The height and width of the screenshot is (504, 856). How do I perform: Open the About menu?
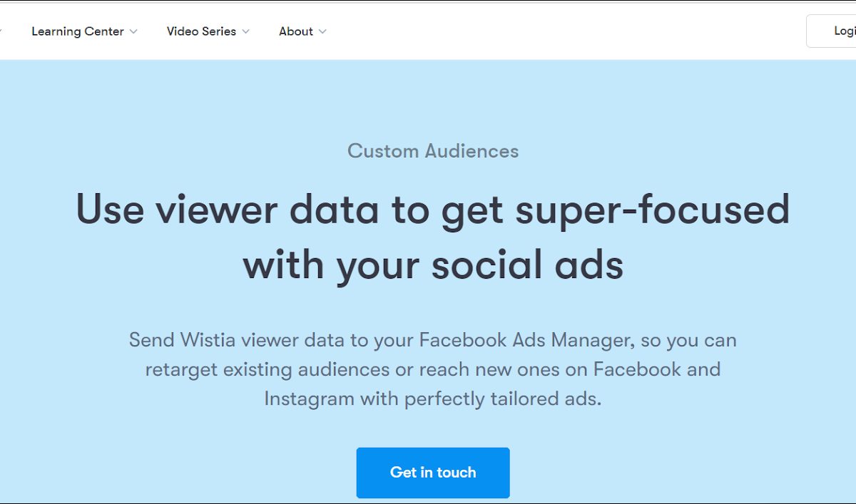296,31
